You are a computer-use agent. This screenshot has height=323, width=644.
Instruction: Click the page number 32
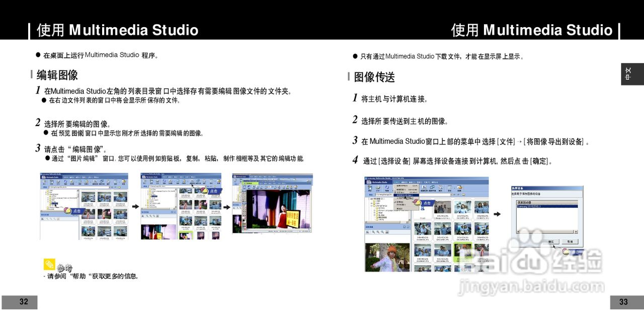(x=24, y=302)
